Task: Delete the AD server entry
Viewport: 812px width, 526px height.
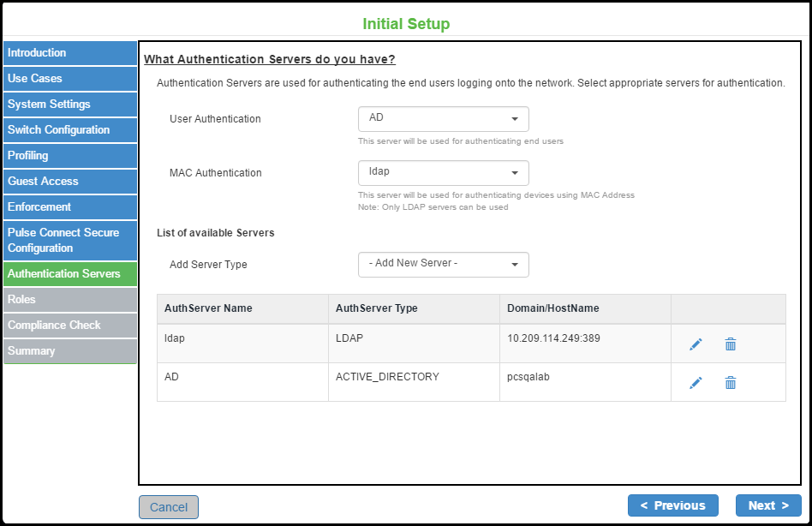Action: (x=731, y=383)
